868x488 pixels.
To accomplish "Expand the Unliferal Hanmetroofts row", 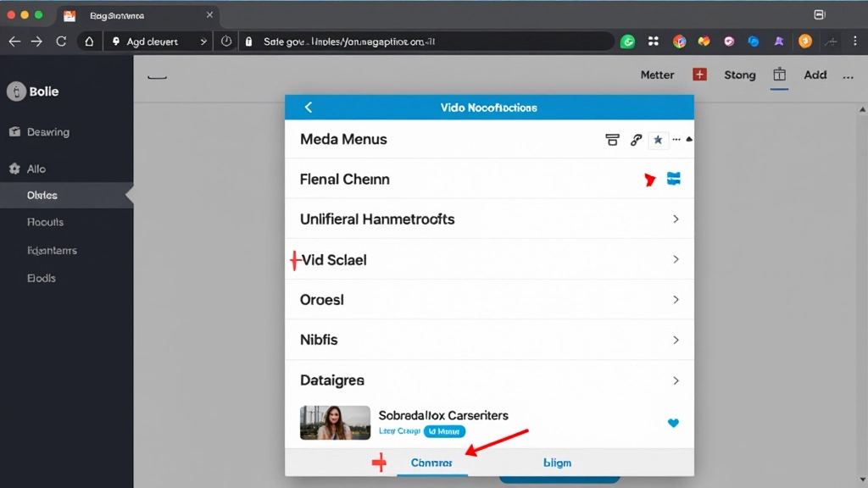I will (x=676, y=219).
